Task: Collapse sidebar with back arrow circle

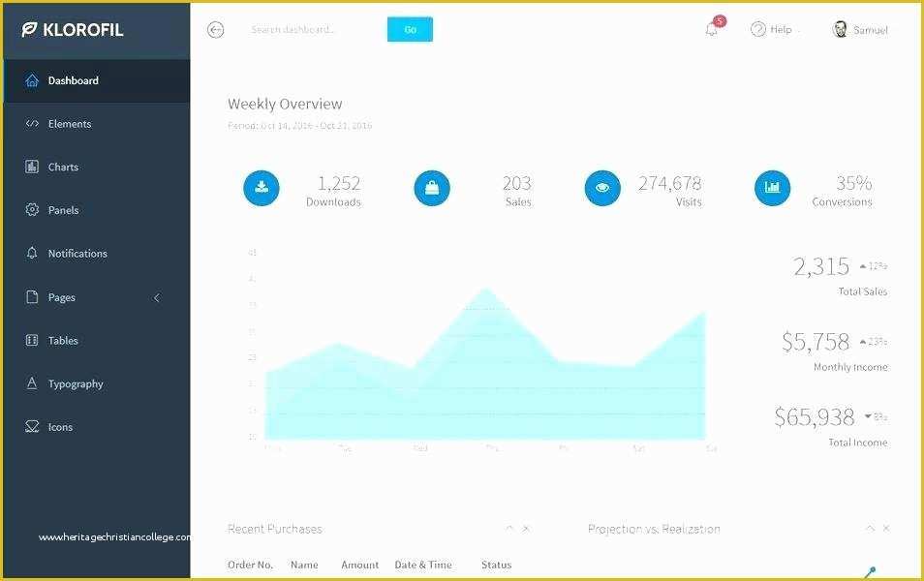Action: (x=216, y=29)
